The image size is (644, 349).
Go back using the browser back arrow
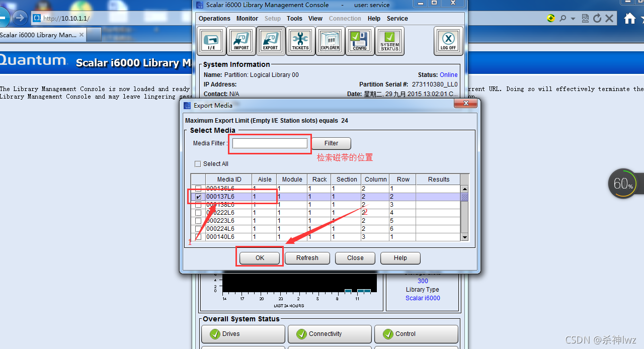[x=3, y=19]
